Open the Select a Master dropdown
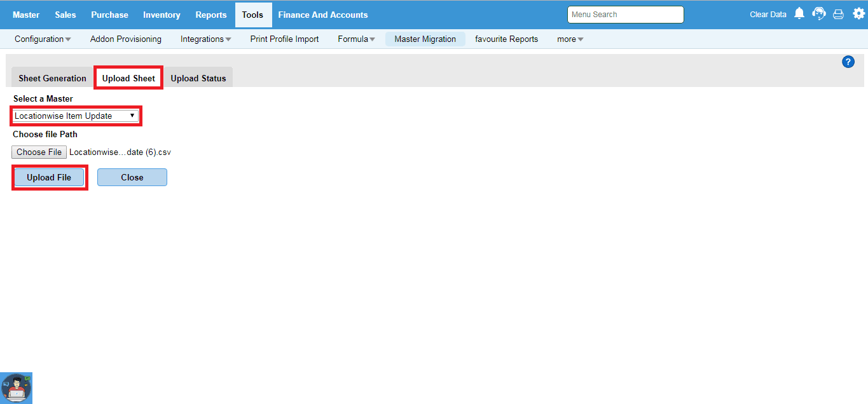The height and width of the screenshot is (404, 868). (75, 116)
